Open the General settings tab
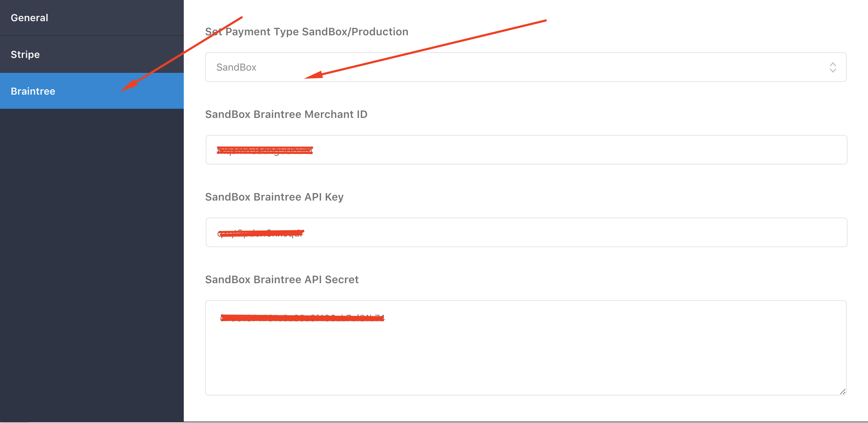 [30, 18]
